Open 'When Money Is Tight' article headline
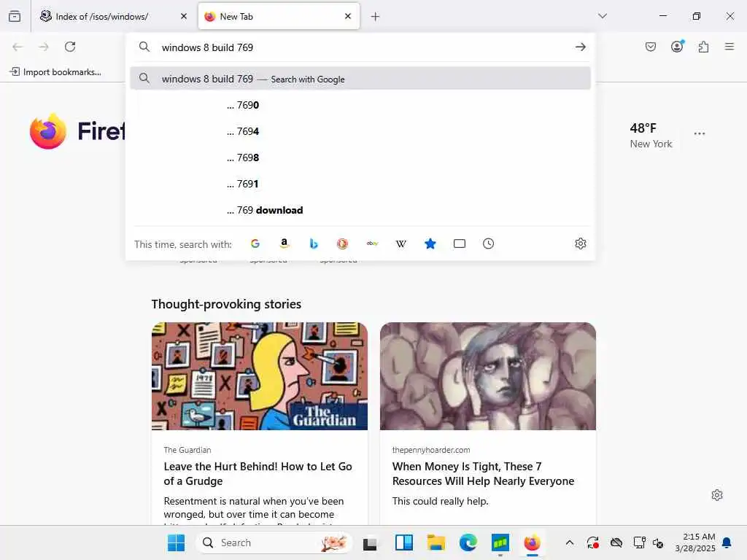Viewport: 747px width, 560px height. pos(483,474)
